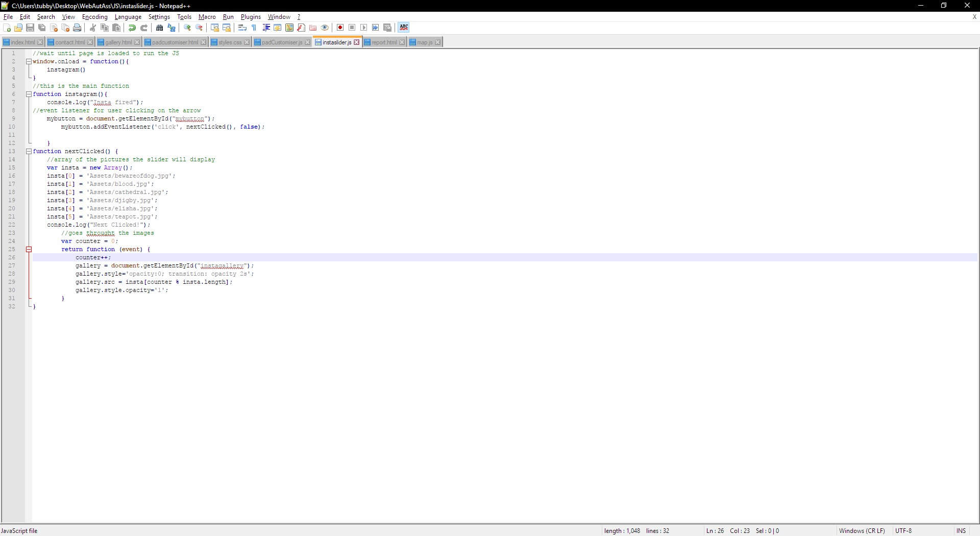Click the Replace toolbar icon
Screen dimensions: 980x536
coord(171,28)
